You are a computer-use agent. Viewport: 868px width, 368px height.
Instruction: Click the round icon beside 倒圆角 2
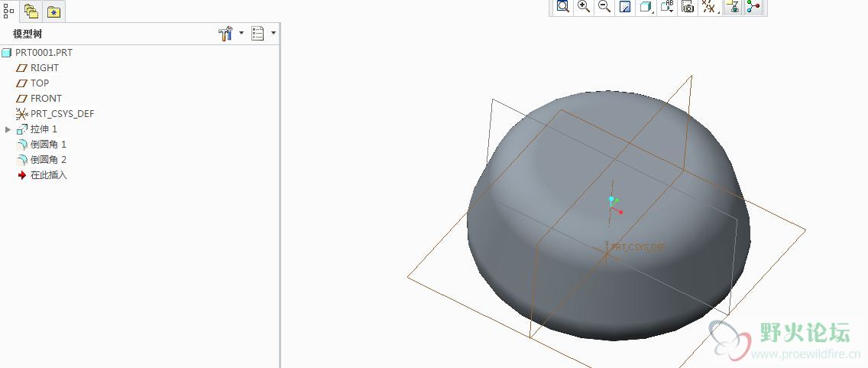click(22, 160)
